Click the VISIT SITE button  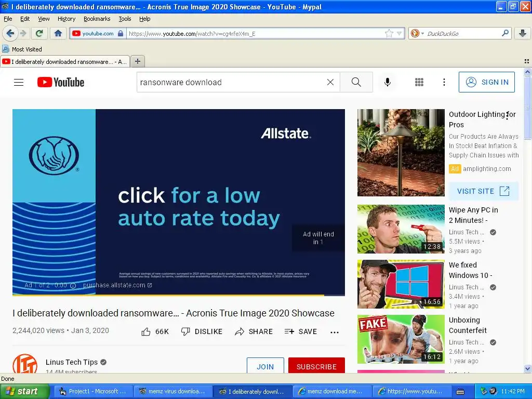click(x=484, y=191)
